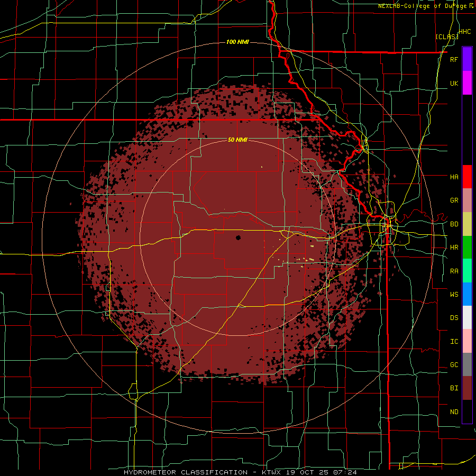Click the ND legend label

454,412
